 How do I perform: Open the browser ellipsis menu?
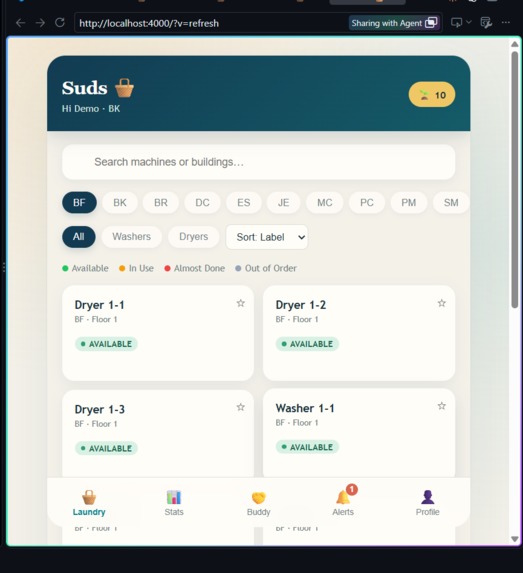(x=506, y=23)
